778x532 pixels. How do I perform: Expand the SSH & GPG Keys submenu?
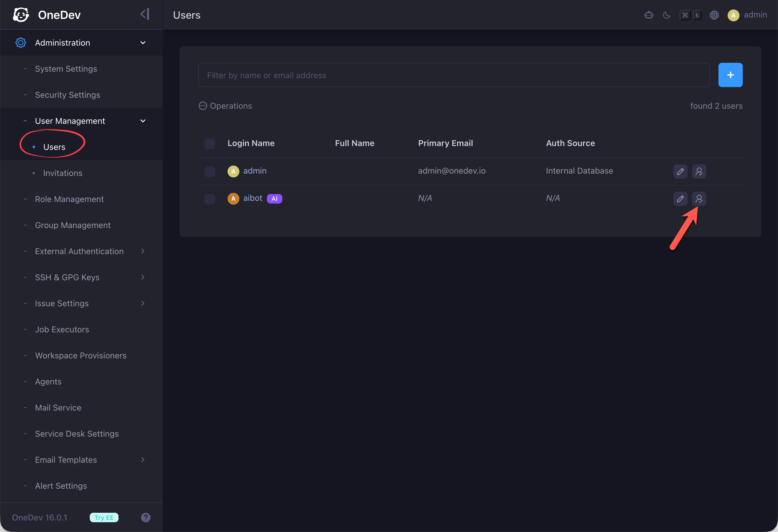point(81,277)
